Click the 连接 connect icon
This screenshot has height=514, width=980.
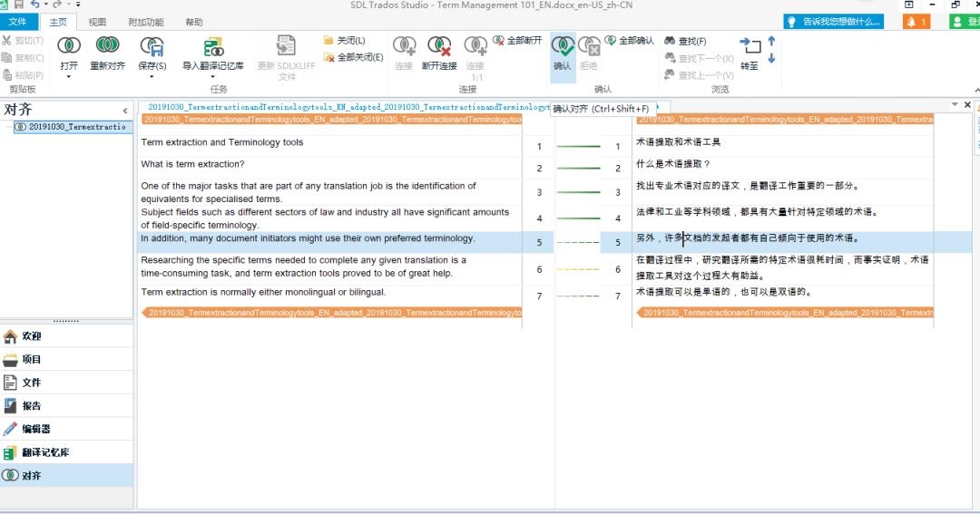[x=404, y=46]
